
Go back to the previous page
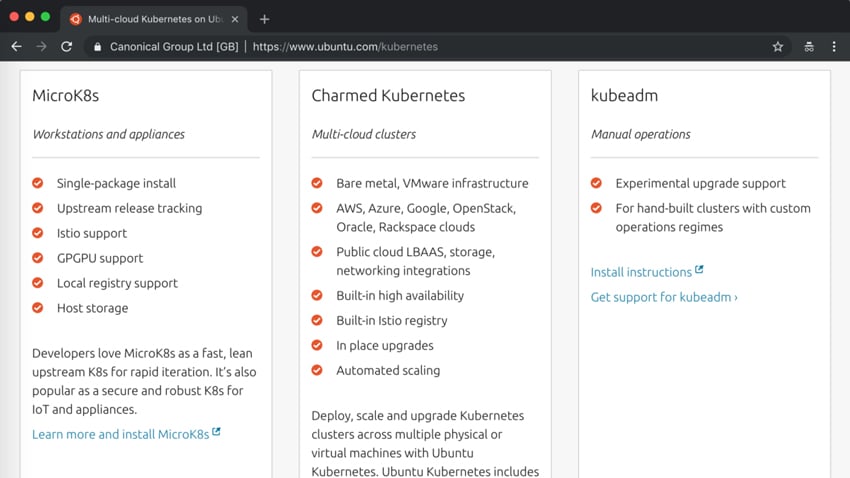pos(16,47)
